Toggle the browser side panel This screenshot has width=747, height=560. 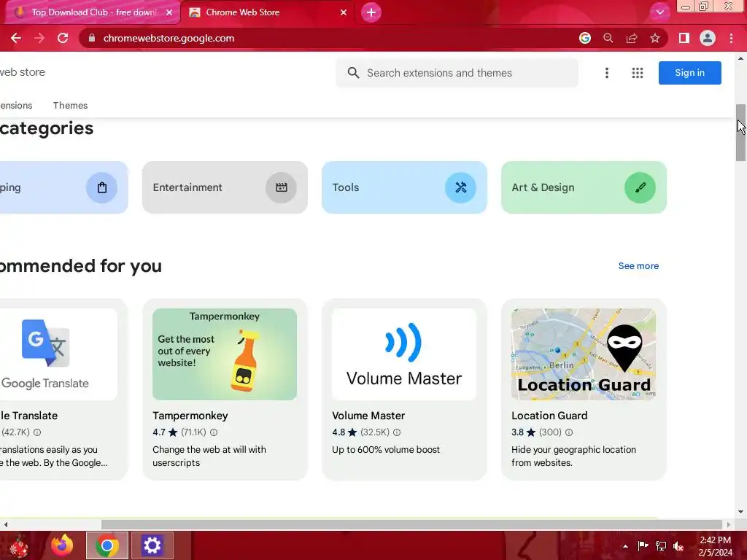(x=684, y=38)
